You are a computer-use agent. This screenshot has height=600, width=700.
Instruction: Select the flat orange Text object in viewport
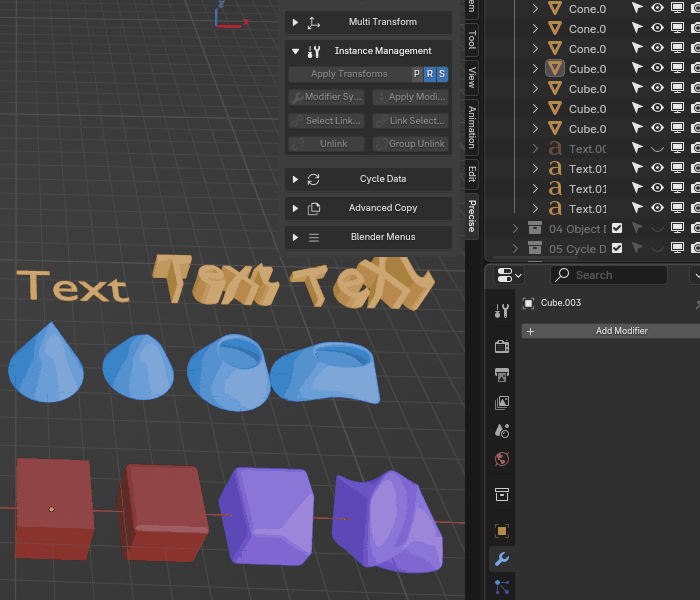click(73, 286)
